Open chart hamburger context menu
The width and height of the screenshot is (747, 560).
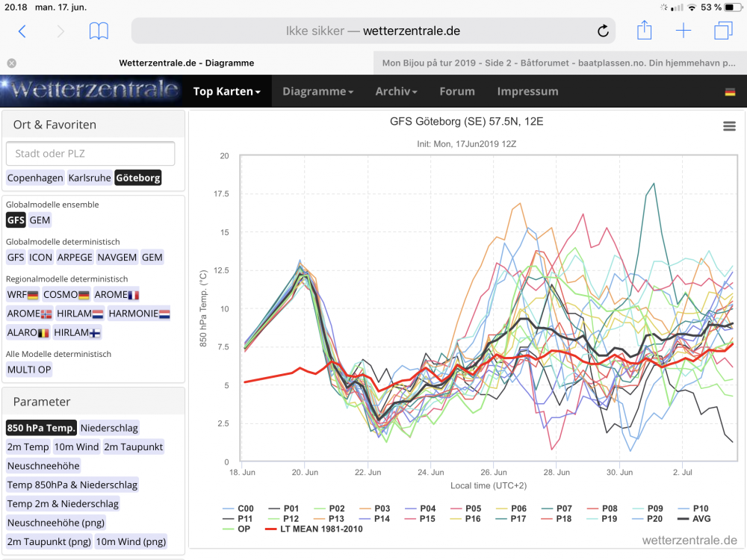[729, 126]
